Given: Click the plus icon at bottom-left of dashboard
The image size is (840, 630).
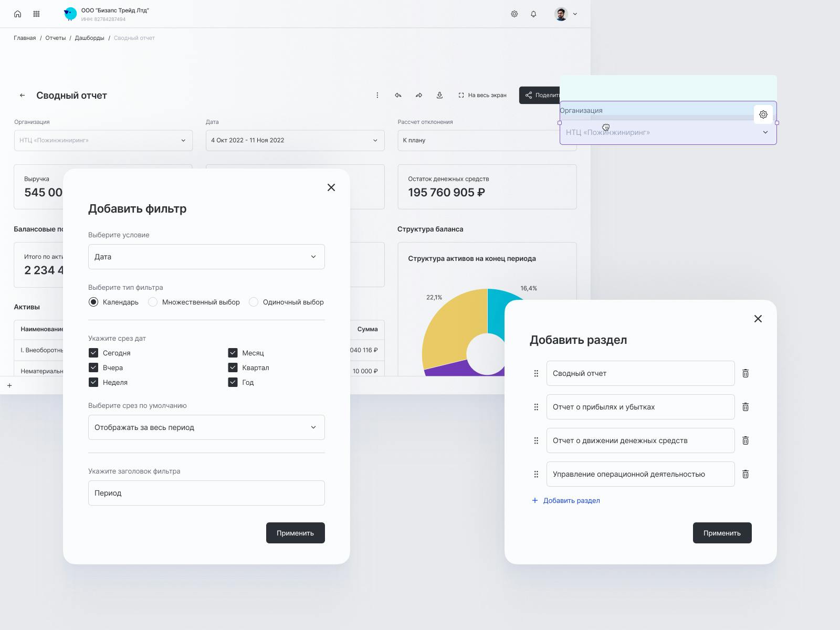Looking at the screenshot, I should (9, 385).
